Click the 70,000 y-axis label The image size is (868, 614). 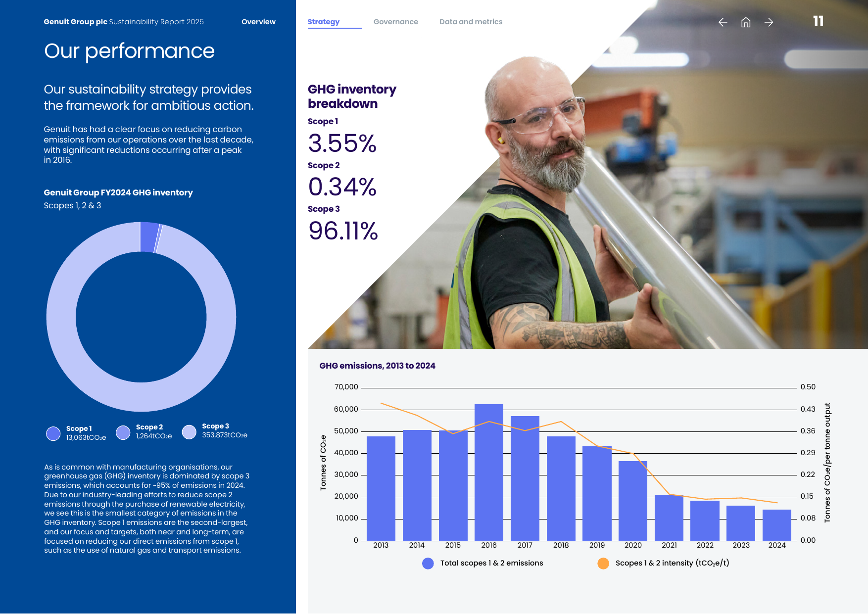[346, 387]
